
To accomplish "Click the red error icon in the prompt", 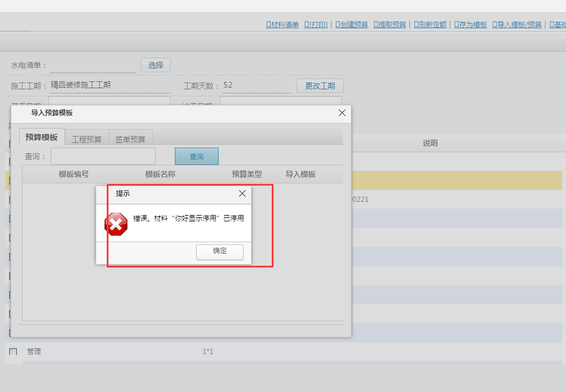I will point(116,224).
